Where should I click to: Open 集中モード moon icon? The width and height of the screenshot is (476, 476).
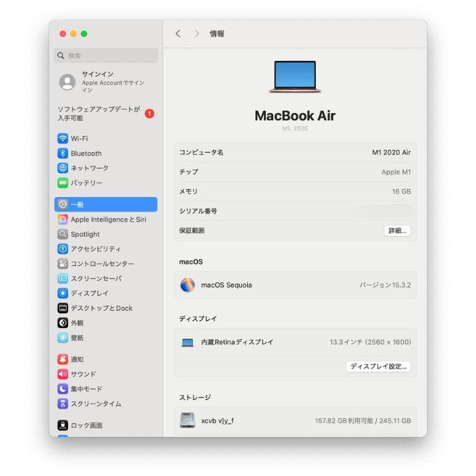(x=63, y=389)
